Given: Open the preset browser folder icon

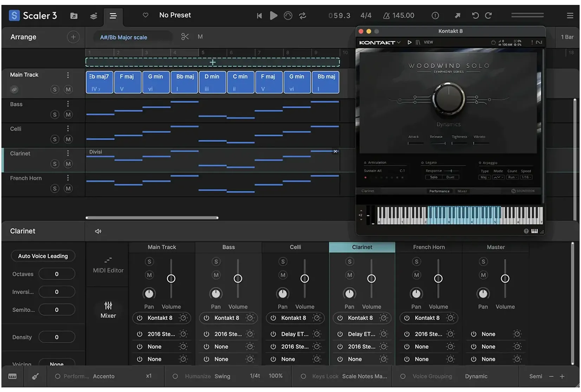Looking at the screenshot, I should 74,16.
